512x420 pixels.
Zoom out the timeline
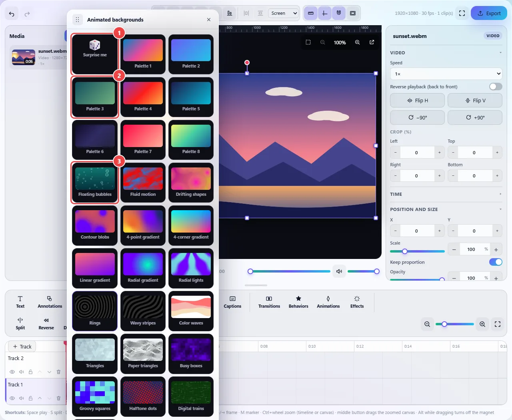(427, 324)
